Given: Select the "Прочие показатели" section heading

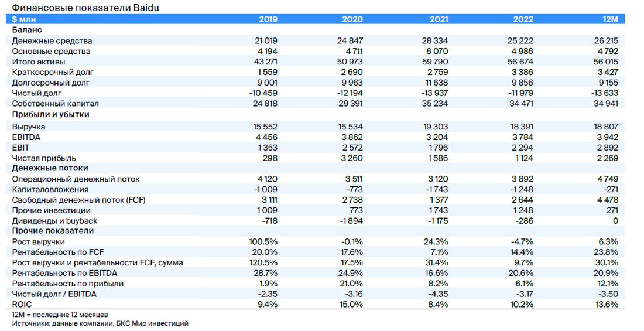Looking at the screenshot, I should (53, 231).
